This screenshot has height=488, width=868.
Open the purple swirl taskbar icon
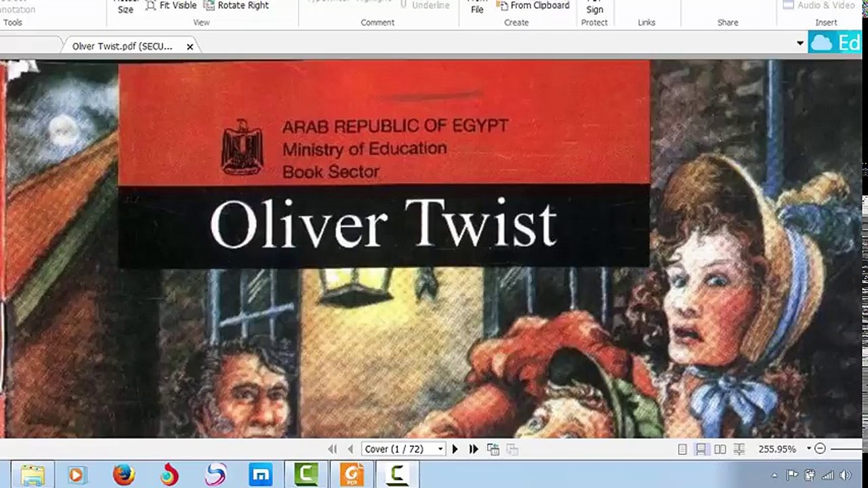215,474
